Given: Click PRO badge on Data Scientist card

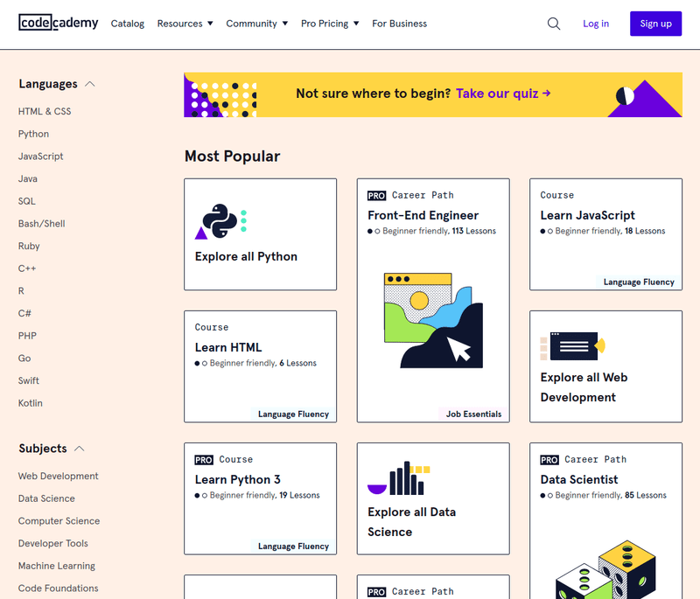Looking at the screenshot, I should [549, 460].
